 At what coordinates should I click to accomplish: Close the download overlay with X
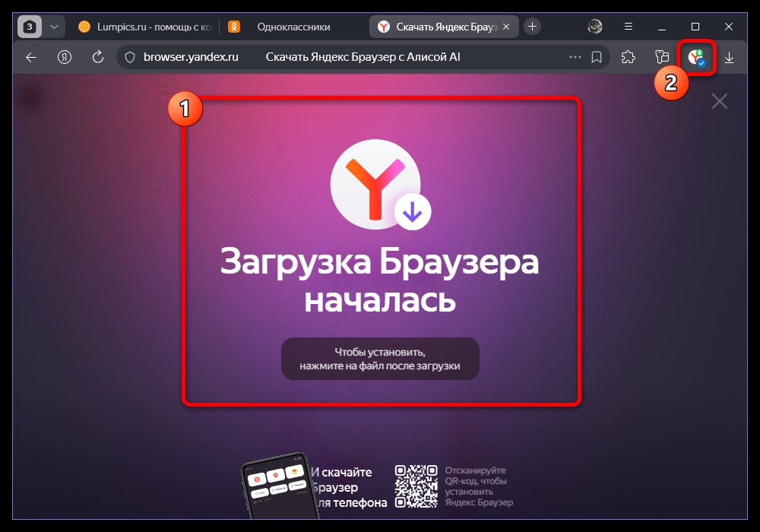[719, 101]
